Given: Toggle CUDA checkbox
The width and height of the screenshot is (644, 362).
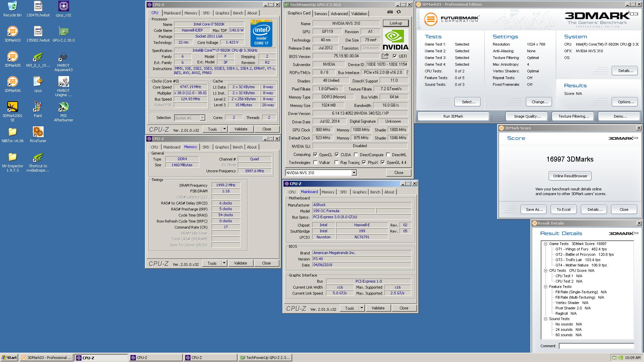Looking at the screenshot, I should click(x=337, y=155).
